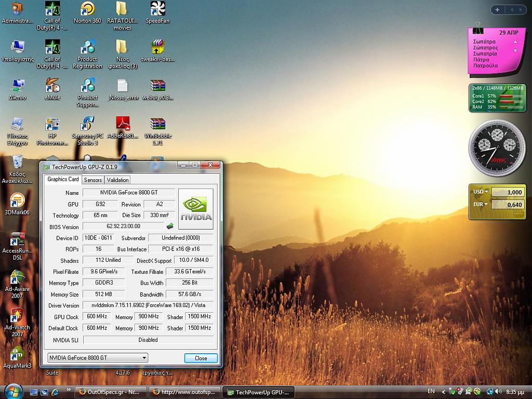Open the 3DMark06 desktop shortcut

click(x=17, y=200)
